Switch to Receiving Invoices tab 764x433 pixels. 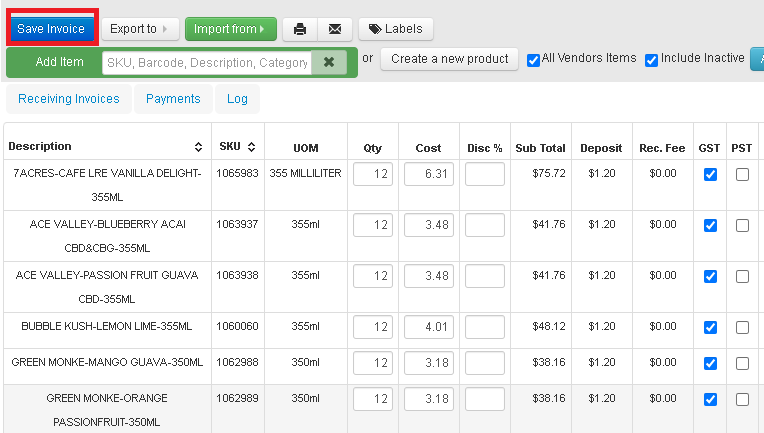coord(69,99)
